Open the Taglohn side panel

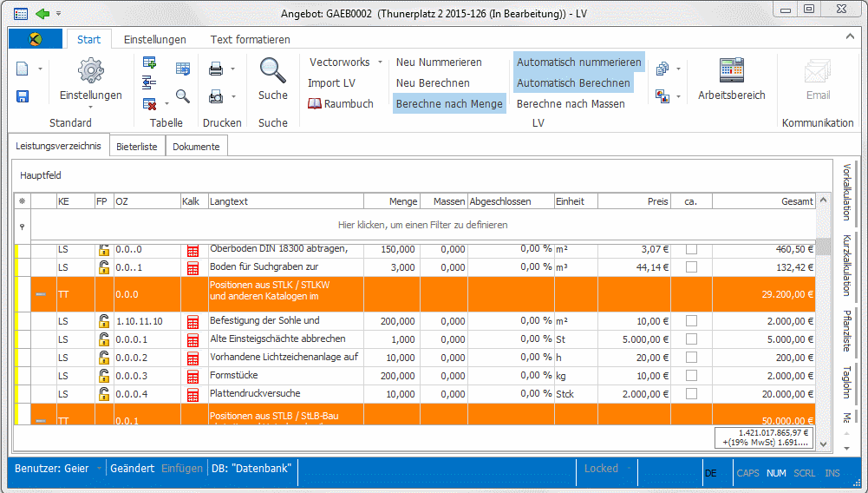click(846, 382)
